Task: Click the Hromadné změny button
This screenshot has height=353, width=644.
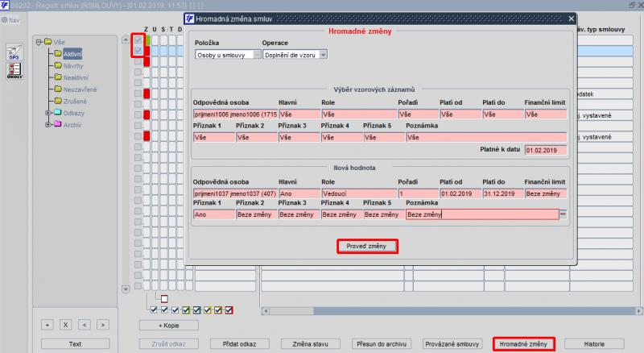Action: (x=523, y=344)
